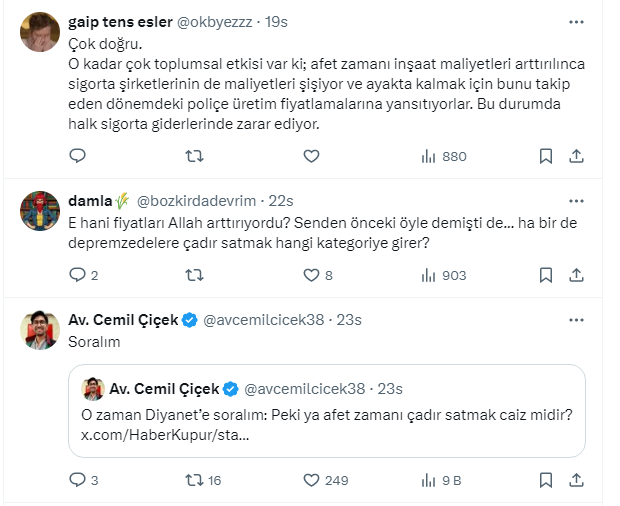Reply to damla's tweet with 2 replies
This screenshot has height=506, width=620.
(x=78, y=275)
